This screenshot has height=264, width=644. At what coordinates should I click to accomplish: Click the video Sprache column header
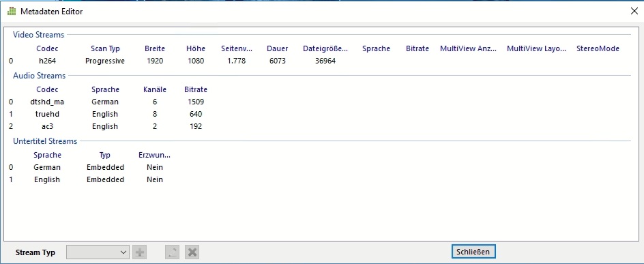click(376, 48)
